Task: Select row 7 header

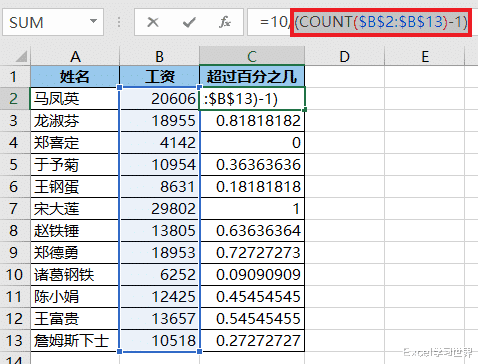Action: 15,209
